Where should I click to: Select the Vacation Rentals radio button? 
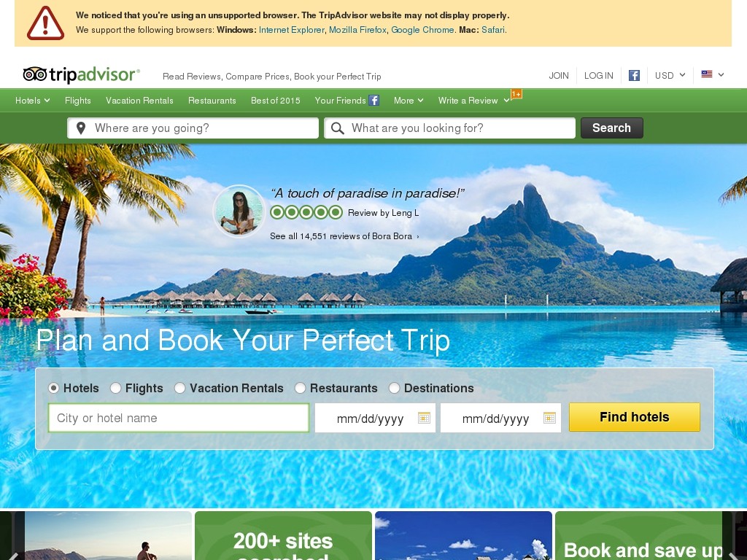click(179, 388)
